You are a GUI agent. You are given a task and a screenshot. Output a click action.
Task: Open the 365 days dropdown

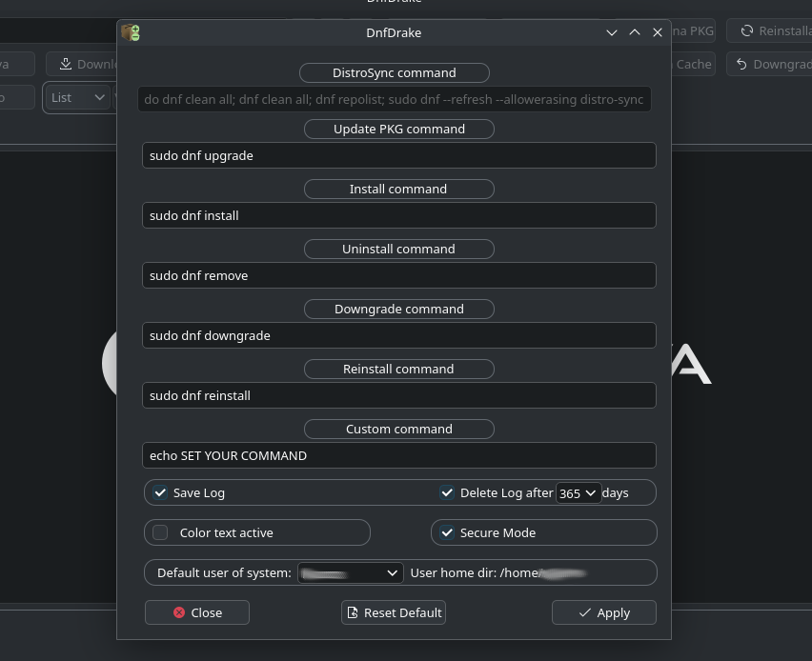point(579,492)
